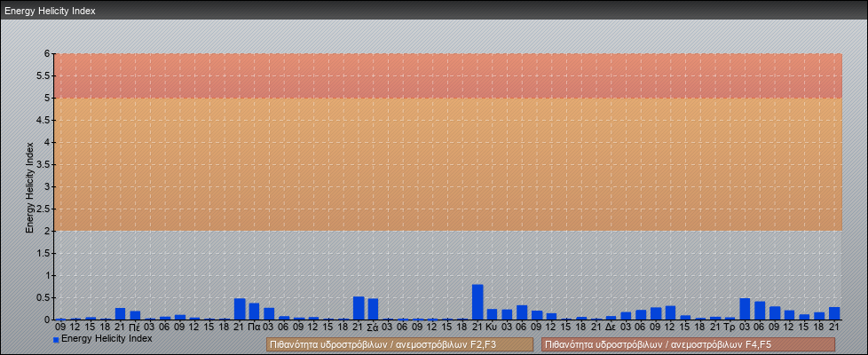This screenshot has width=868, height=355.
Task: Click the bar above the Κυ day label
Action: [492, 314]
